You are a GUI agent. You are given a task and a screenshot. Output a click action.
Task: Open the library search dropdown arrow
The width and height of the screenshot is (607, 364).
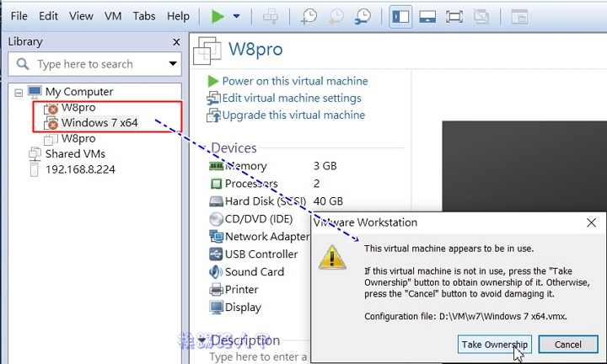173,63
